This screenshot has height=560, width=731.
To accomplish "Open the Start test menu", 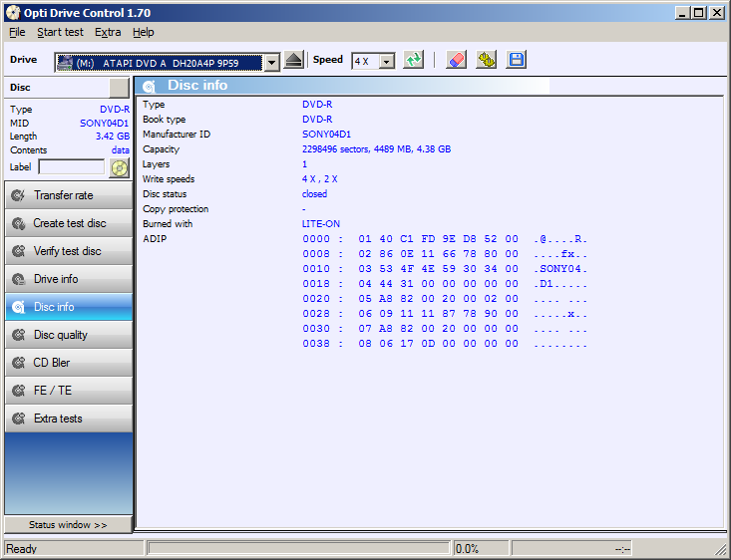I will coord(60,32).
